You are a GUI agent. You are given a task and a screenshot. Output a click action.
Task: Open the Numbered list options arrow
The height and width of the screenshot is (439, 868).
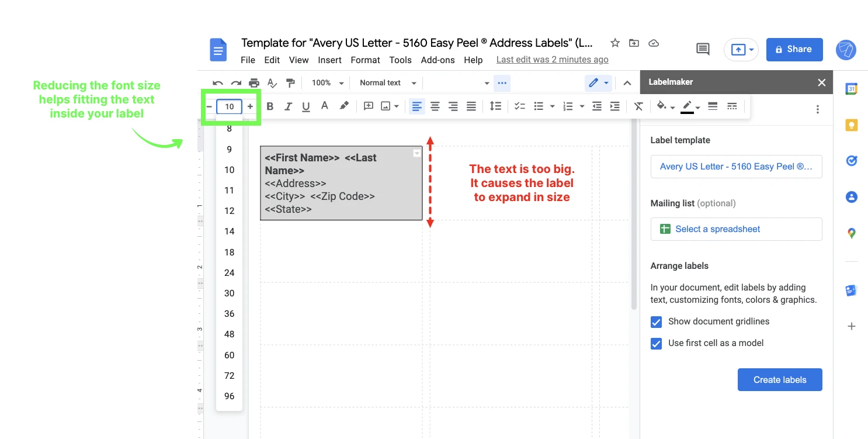tap(581, 106)
